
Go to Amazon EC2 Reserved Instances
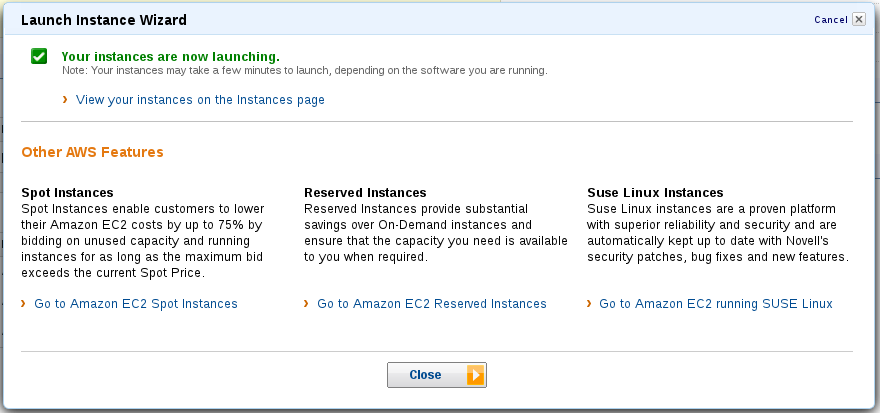[432, 304]
